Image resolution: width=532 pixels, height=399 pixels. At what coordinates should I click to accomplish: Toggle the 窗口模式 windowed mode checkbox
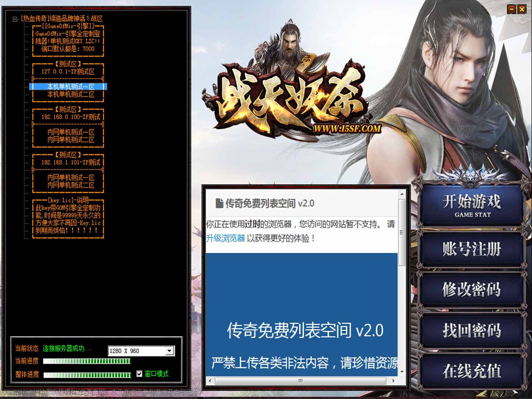pyautogui.click(x=139, y=374)
